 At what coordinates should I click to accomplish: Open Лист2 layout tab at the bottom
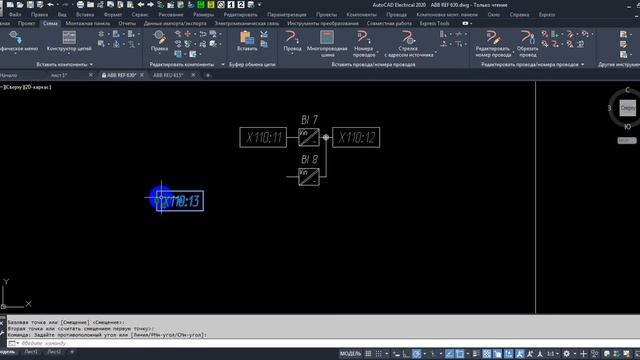[54, 352]
